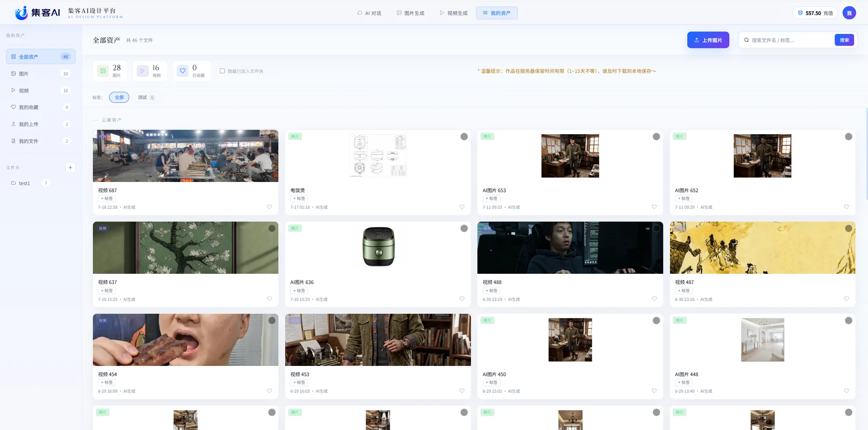Toggle selection circle on AI图片 636
This screenshot has height=430, width=868.
coord(464,229)
